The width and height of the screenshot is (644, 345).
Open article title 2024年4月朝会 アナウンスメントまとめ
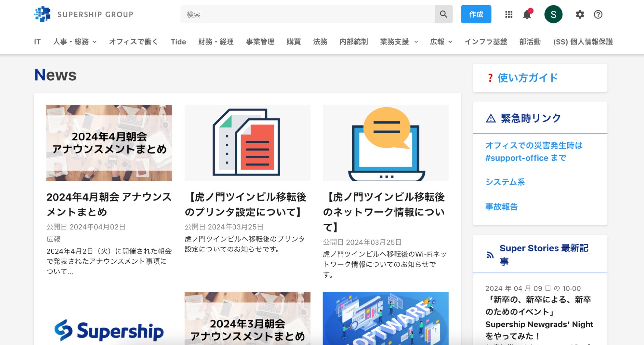(x=109, y=205)
